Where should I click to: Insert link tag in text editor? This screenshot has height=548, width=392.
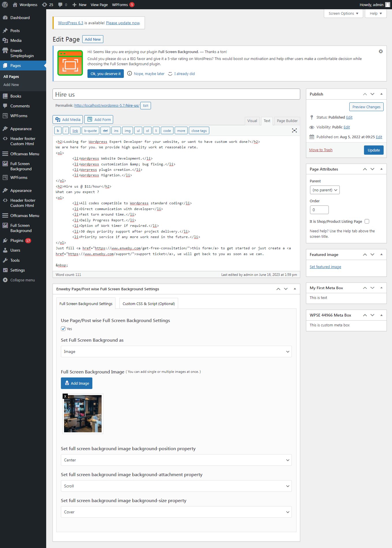(75, 131)
